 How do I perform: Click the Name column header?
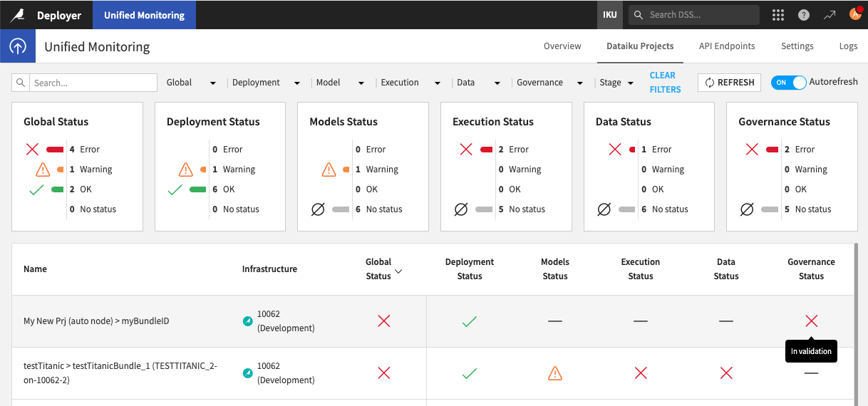(35, 269)
